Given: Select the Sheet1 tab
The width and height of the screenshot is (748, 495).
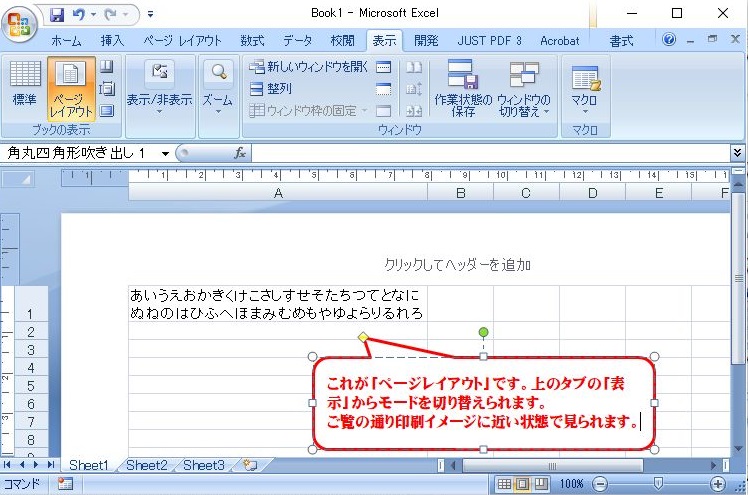Looking at the screenshot, I should pos(89,465).
